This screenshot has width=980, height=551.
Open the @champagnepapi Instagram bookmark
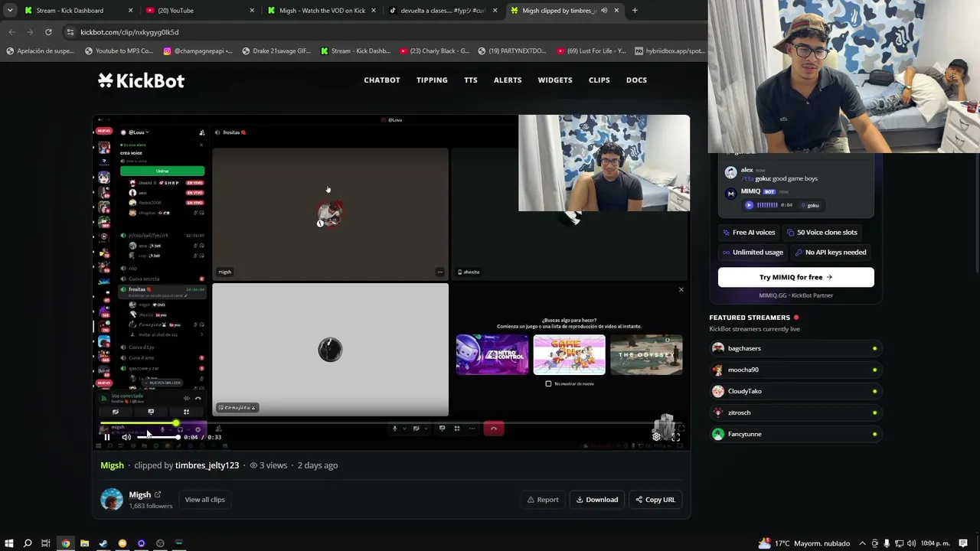coord(198,51)
